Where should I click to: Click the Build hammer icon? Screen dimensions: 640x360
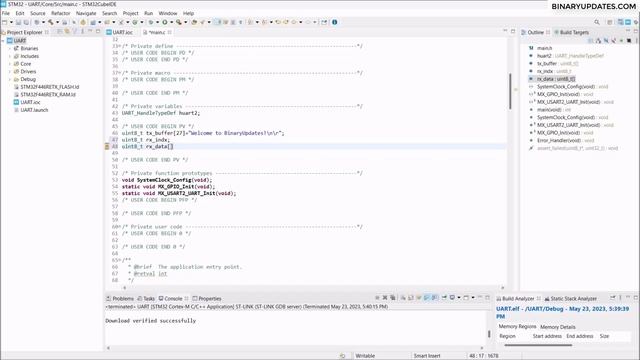point(51,22)
